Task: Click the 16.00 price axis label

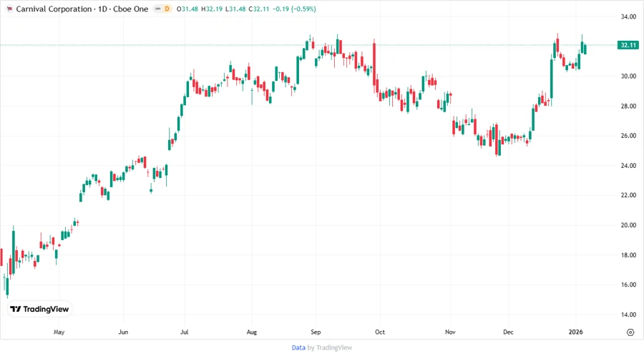Action: pos(628,285)
